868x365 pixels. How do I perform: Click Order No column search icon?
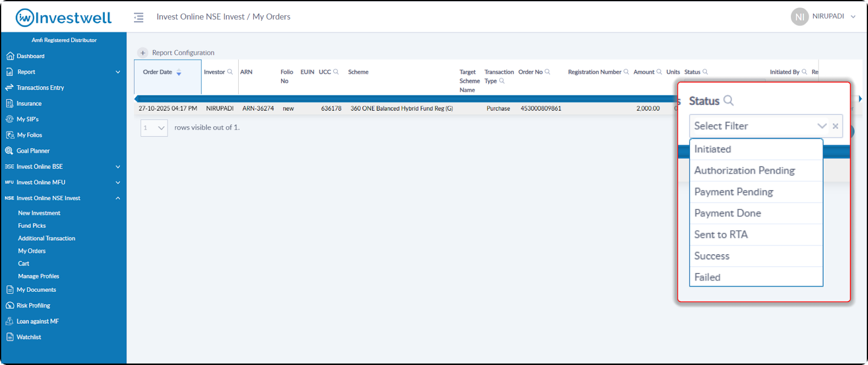click(x=547, y=72)
